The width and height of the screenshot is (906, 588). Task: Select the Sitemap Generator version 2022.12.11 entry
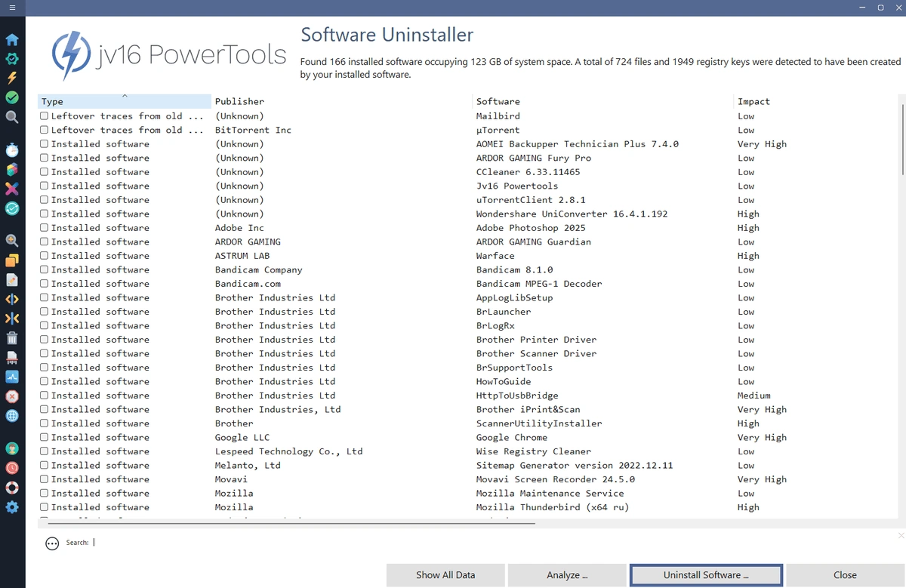click(574, 465)
